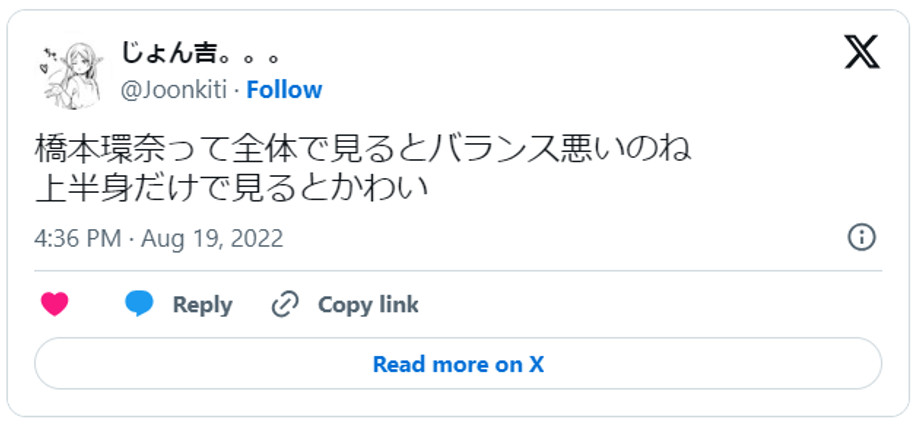Click the word かわい in the tweet

(x=379, y=186)
